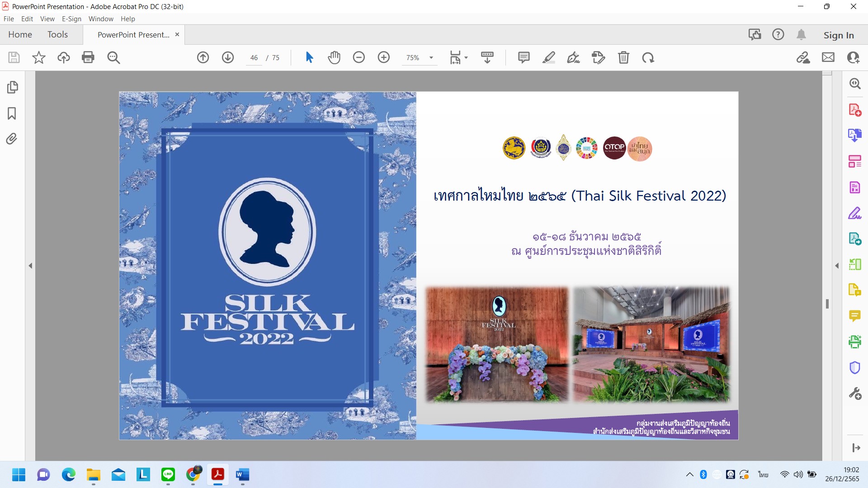Screen dimensions: 868x488
Task: Expand the left navigation pane arrow
Action: point(30,266)
